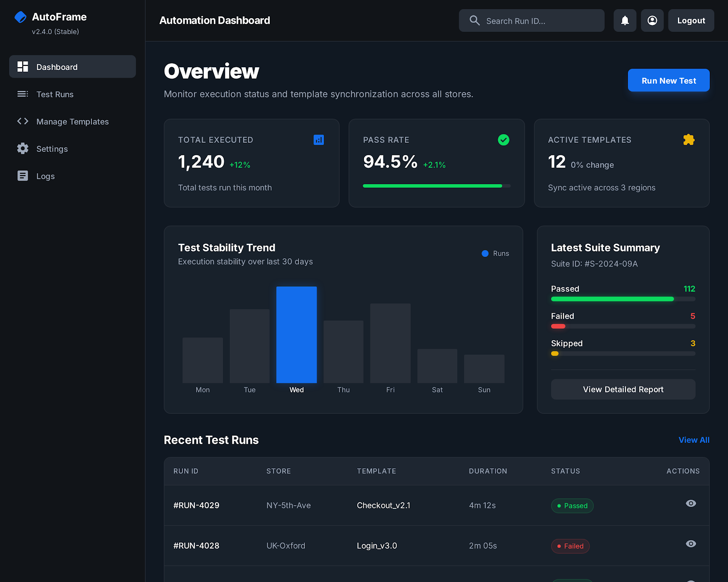
Task: Open Logs from the sidebar
Action: (45, 176)
